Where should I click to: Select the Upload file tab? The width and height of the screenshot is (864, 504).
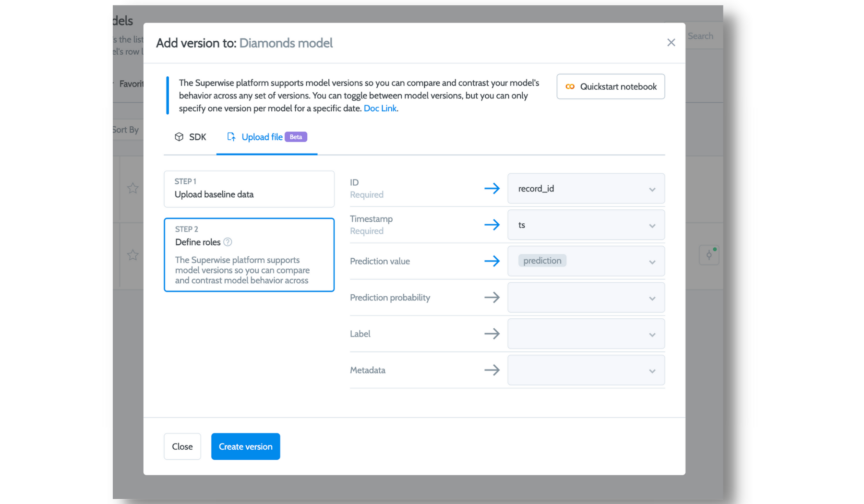[x=267, y=137]
